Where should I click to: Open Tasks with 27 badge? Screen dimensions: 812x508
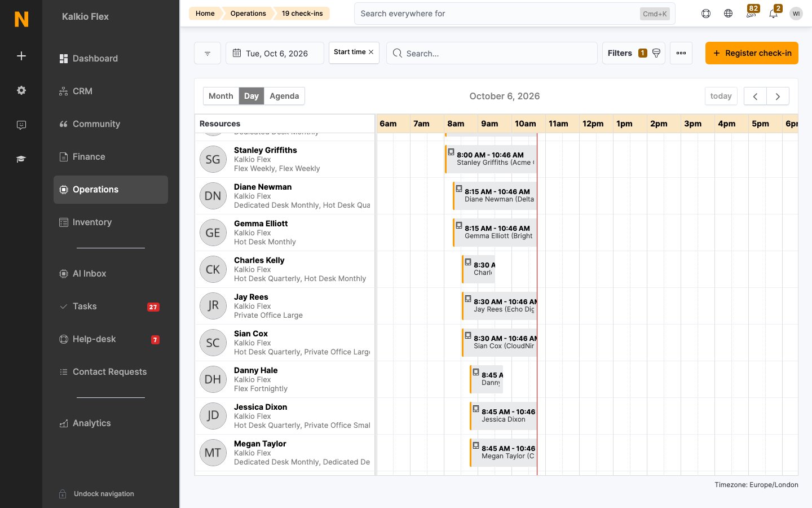click(111, 306)
